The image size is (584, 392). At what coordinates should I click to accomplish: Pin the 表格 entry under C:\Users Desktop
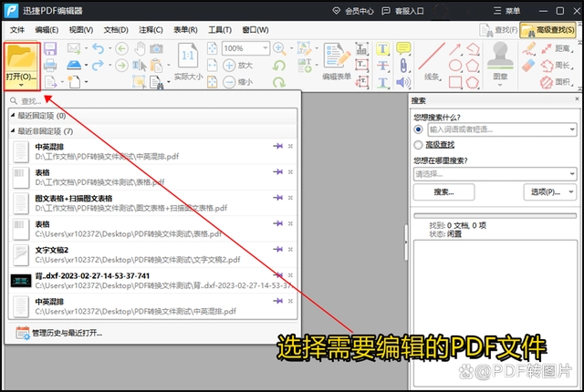tap(277, 223)
